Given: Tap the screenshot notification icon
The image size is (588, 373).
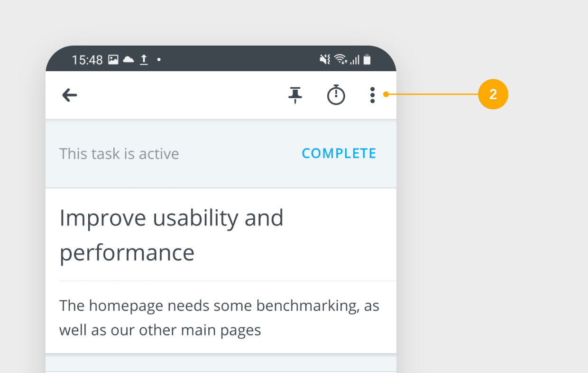Looking at the screenshot, I should tap(113, 59).
